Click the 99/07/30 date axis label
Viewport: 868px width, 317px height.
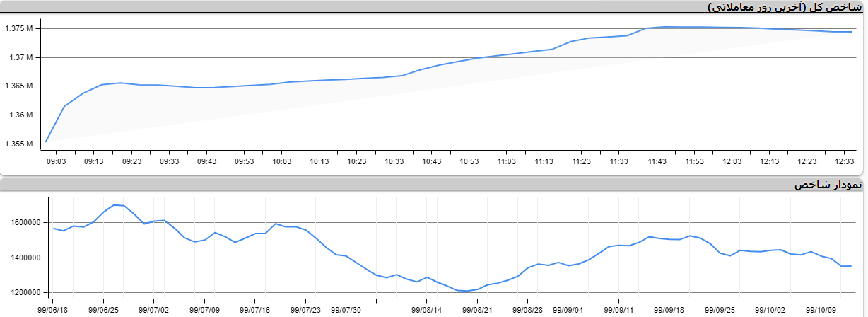click(x=346, y=310)
